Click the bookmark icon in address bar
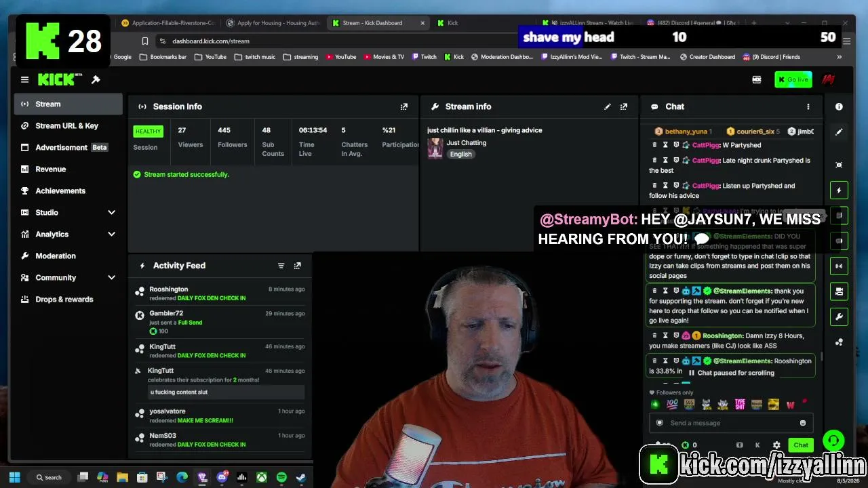The height and width of the screenshot is (488, 868). [144, 41]
